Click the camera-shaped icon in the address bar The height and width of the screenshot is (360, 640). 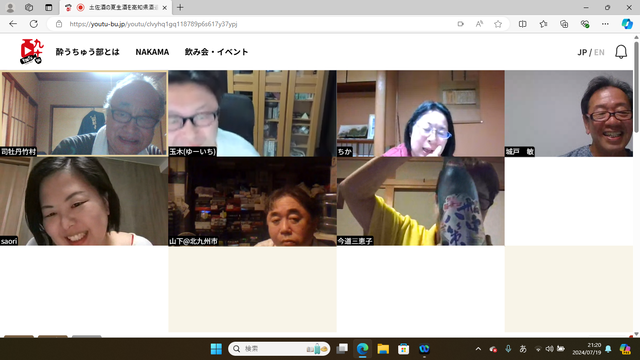click(x=460, y=24)
